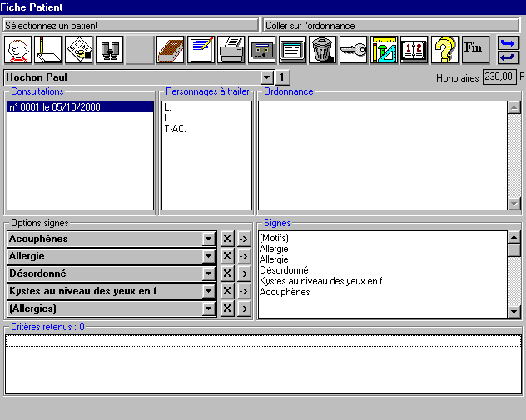Open the Acouphènes dropdown list
This screenshot has height=420, width=526.
(209, 239)
